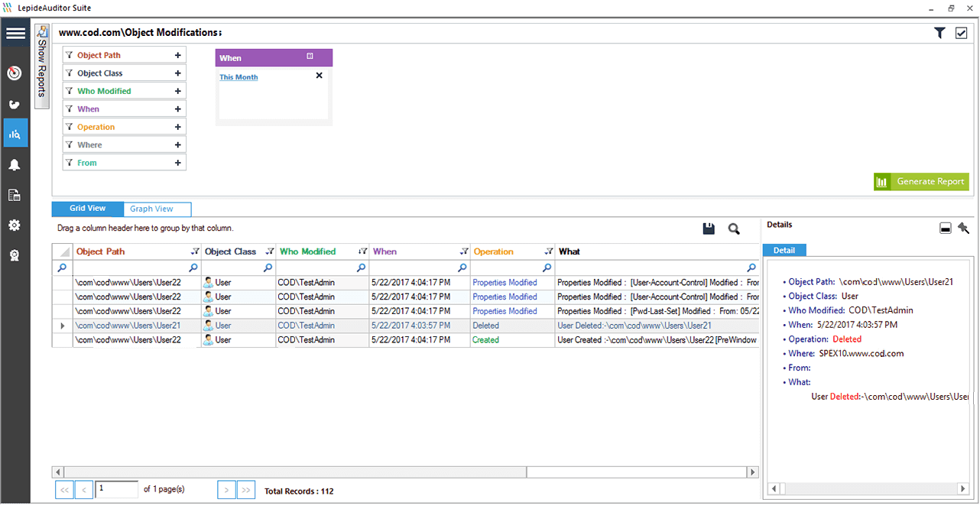Click the search magnifier in the Object Class filter row
The image size is (980, 522).
tap(268, 267)
